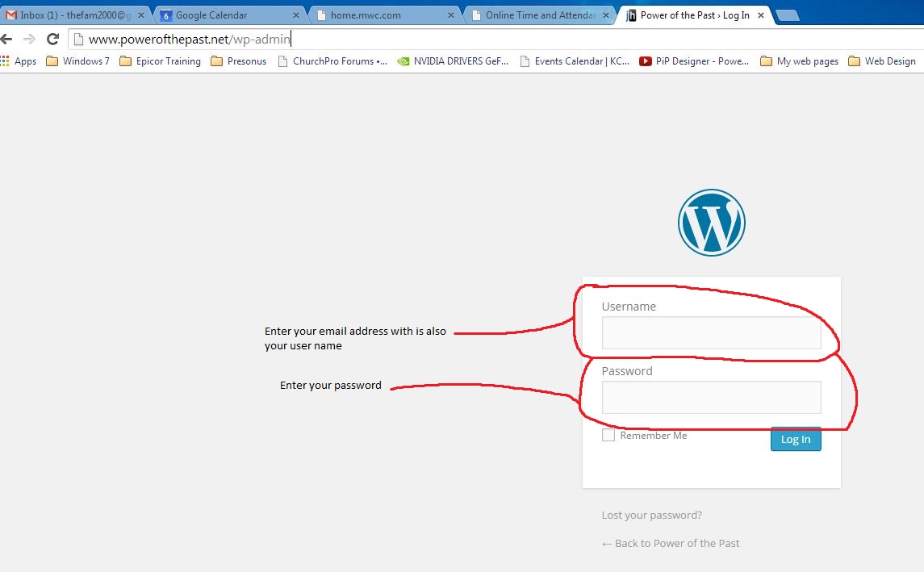Focus the Password input field
The image size is (924, 572).
[x=711, y=398]
